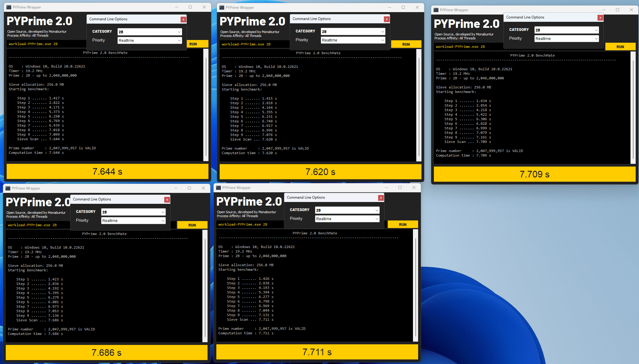Close Command Line Options popup in 7.620 s window
The height and width of the screenshot is (364, 639).
(x=387, y=19)
